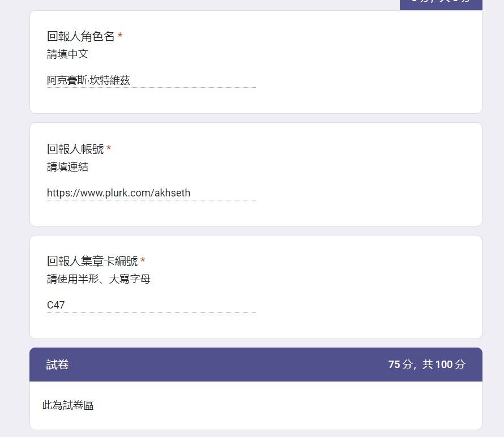Click the 回報人帳號 question title

pyautogui.click(x=75, y=149)
